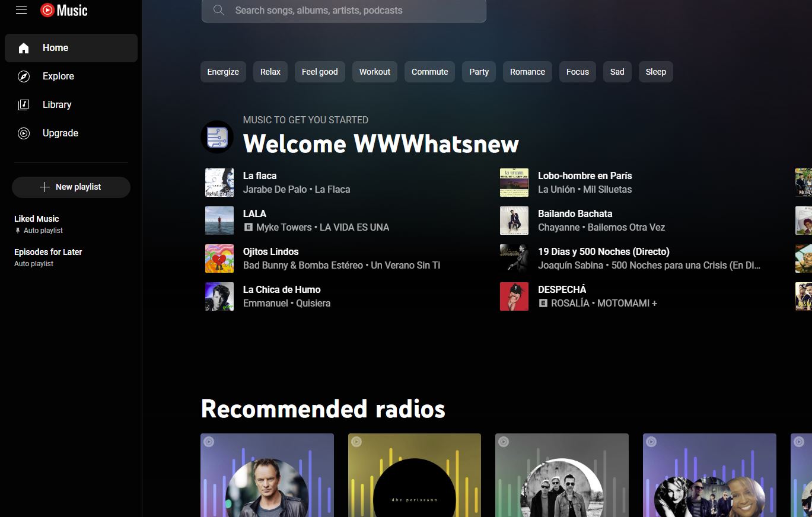Play LALA song thumbnail
The height and width of the screenshot is (517, 812).
[x=219, y=221]
